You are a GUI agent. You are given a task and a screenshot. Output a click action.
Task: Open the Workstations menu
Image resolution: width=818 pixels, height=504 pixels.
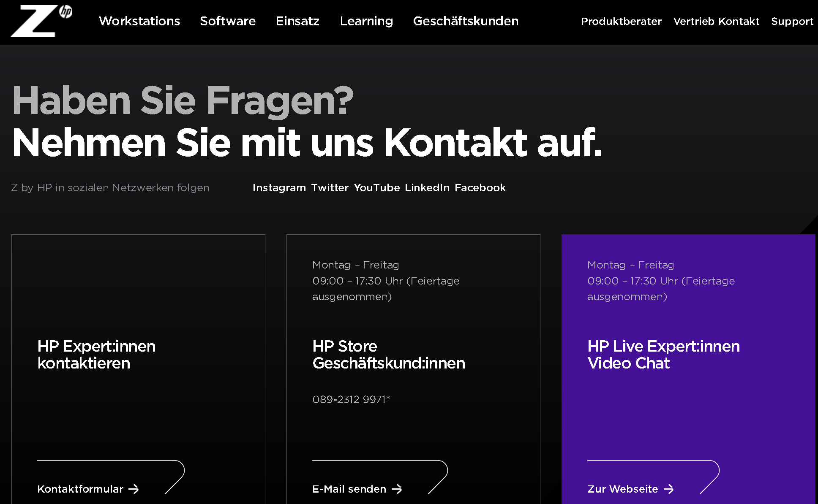pyautogui.click(x=139, y=21)
